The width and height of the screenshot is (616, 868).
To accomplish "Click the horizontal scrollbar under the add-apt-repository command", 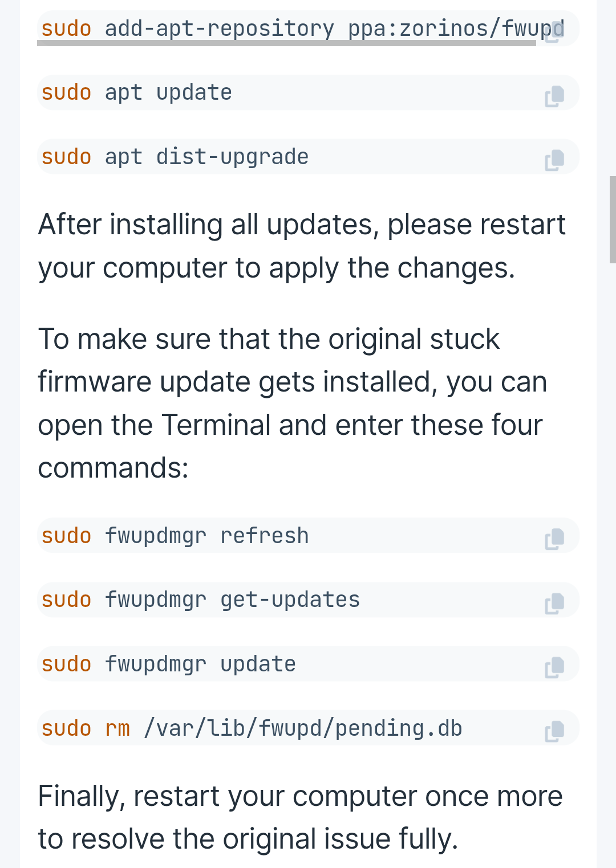I will 286,43.
